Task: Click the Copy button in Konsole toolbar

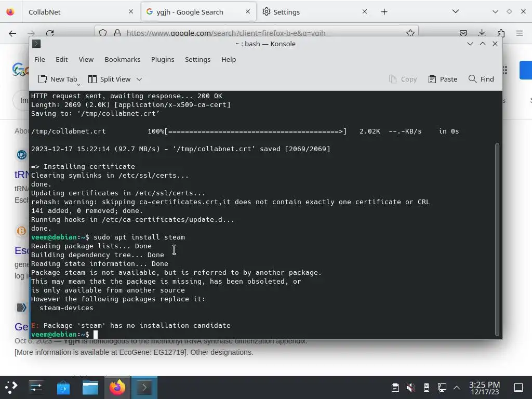Action: [x=403, y=79]
